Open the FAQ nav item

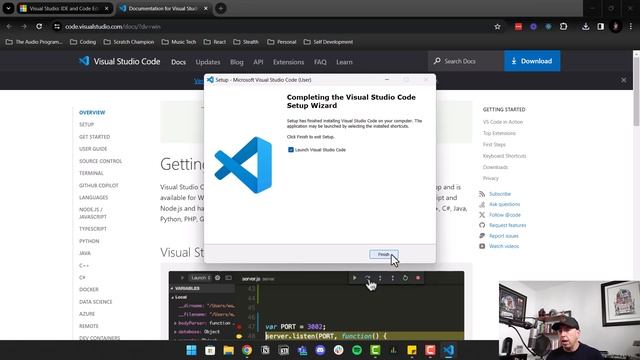pyautogui.click(x=320, y=62)
